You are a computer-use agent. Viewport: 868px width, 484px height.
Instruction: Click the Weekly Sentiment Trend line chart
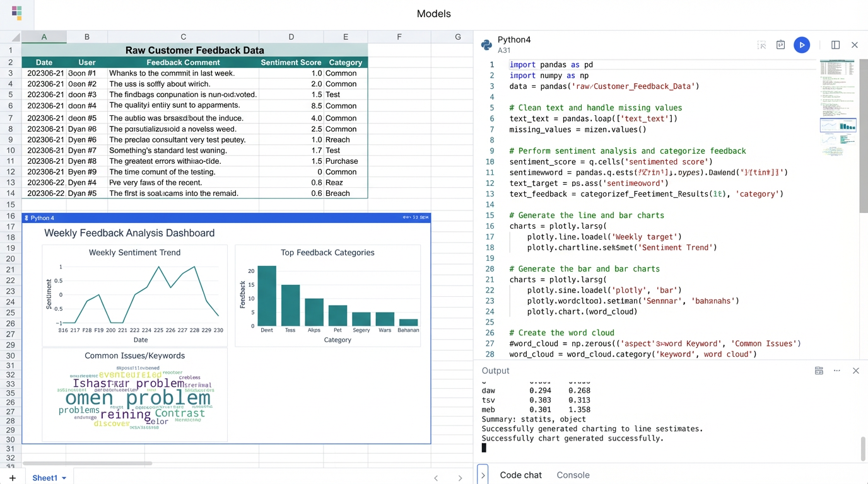click(135, 295)
